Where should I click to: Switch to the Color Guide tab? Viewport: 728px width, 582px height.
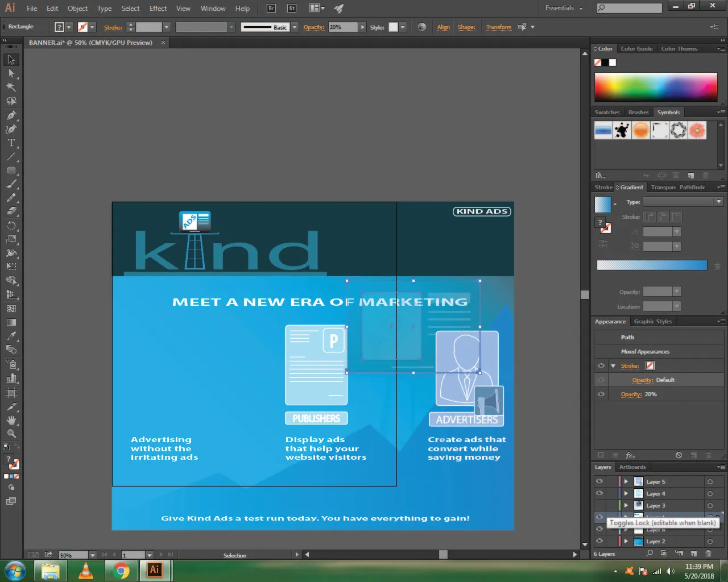tap(636, 48)
